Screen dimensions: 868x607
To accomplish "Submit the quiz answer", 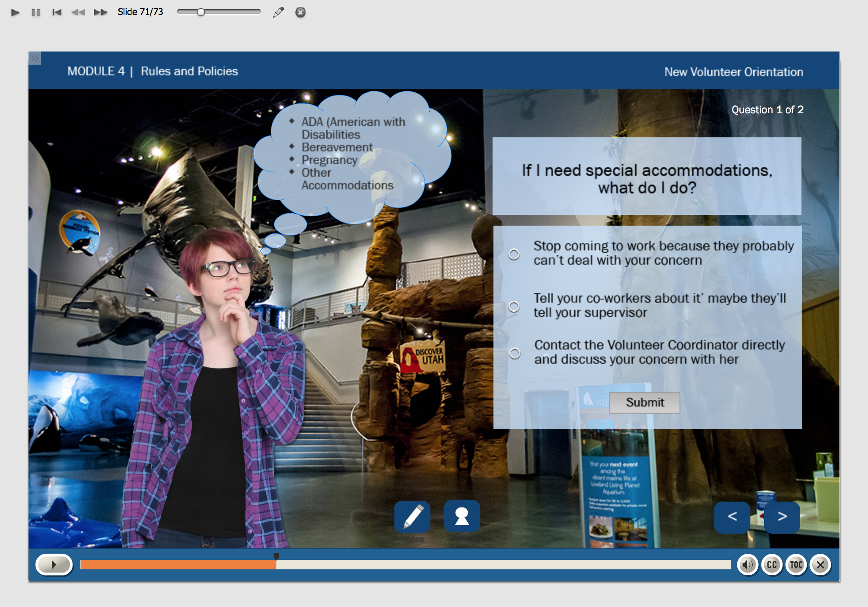I will click(644, 403).
